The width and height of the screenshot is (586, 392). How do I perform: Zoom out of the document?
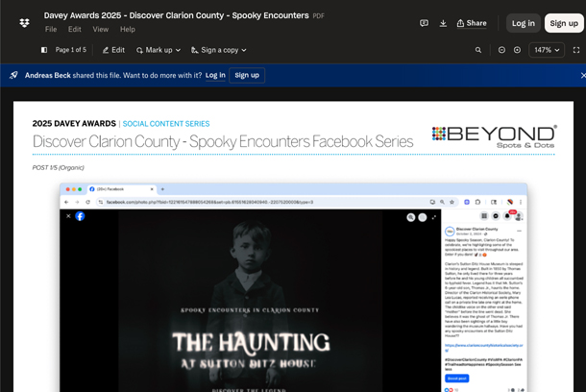(x=501, y=50)
